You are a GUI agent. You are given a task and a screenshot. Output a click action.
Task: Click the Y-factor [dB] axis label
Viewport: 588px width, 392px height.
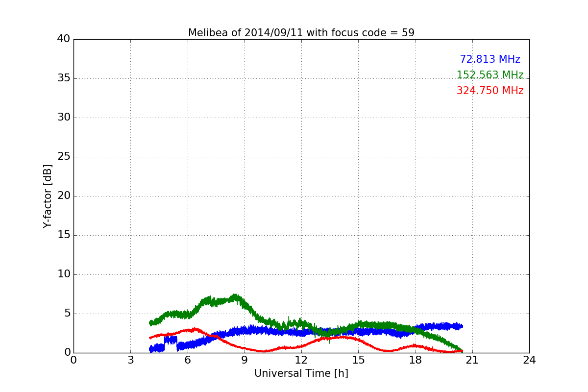pos(48,196)
